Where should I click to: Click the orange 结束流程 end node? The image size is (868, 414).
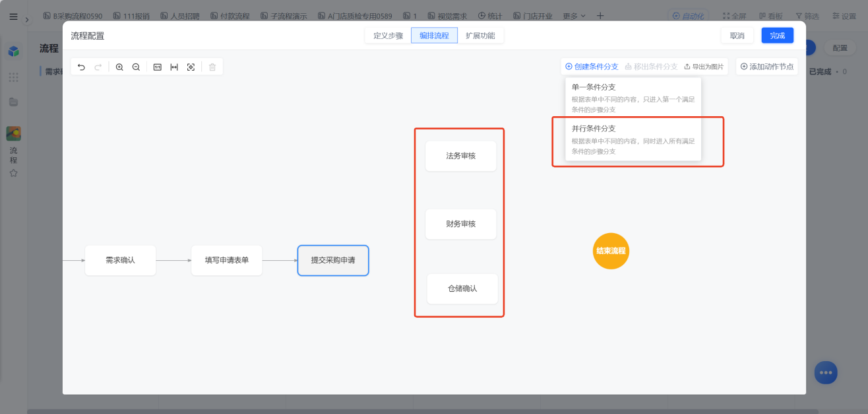coord(611,251)
